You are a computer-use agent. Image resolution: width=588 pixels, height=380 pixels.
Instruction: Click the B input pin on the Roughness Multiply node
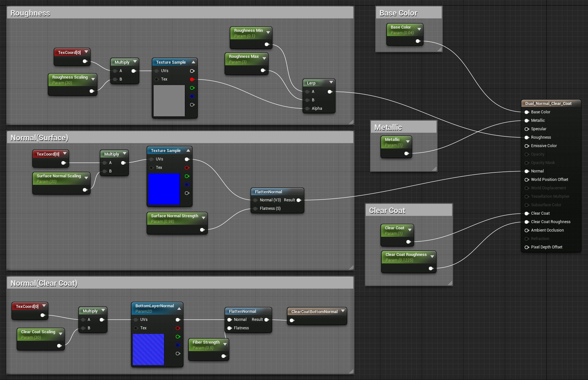[115, 79]
